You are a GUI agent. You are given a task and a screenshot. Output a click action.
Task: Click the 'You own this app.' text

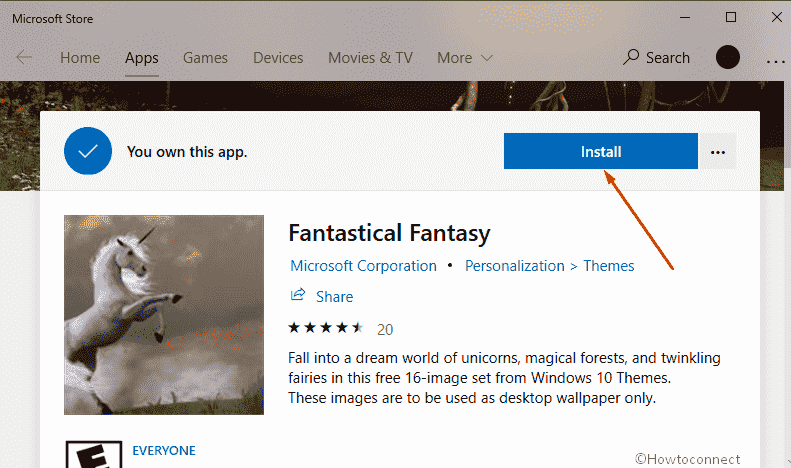(x=187, y=152)
